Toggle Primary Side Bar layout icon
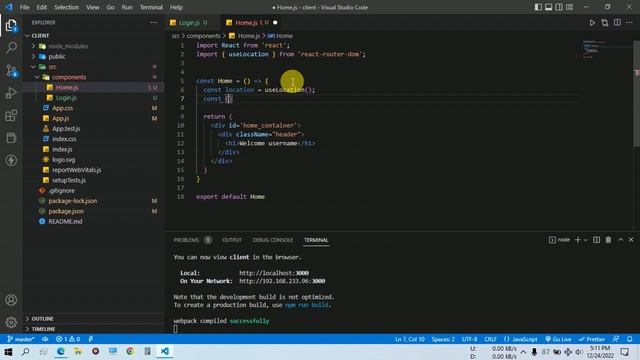Screen dimensions: 640x360 538,7
